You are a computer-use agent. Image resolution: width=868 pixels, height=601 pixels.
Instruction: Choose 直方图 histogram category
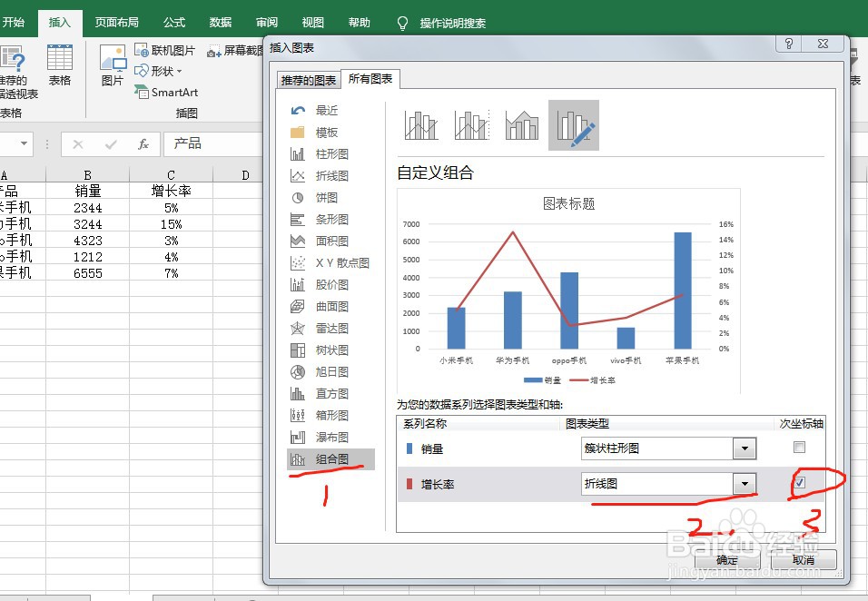pos(330,393)
